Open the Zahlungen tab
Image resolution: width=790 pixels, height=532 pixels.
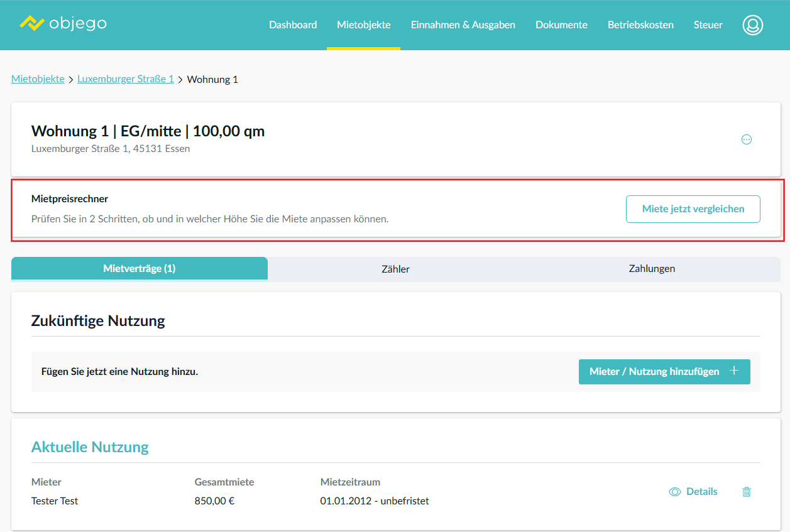pyautogui.click(x=652, y=268)
